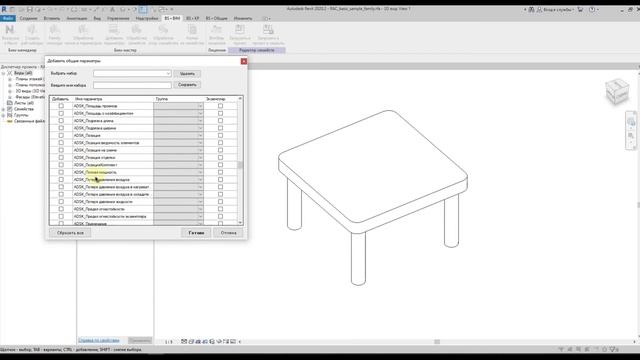Expand the Семейства tree node
640x360 pixels.
tap(3, 109)
